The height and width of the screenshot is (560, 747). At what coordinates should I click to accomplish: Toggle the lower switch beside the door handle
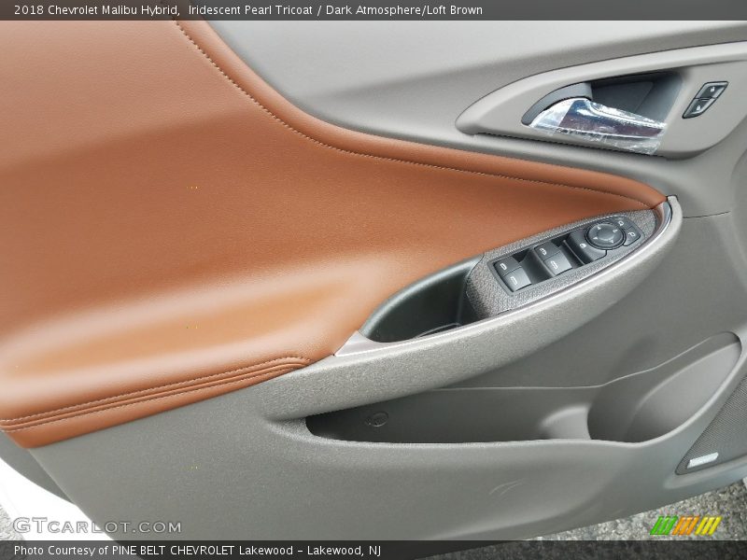pos(699,106)
